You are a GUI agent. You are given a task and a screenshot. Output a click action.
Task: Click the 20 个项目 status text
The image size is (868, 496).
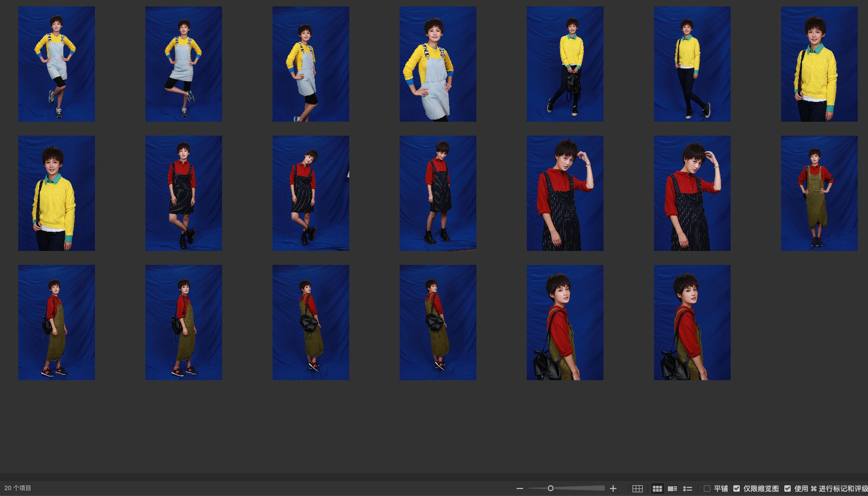coord(18,488)
